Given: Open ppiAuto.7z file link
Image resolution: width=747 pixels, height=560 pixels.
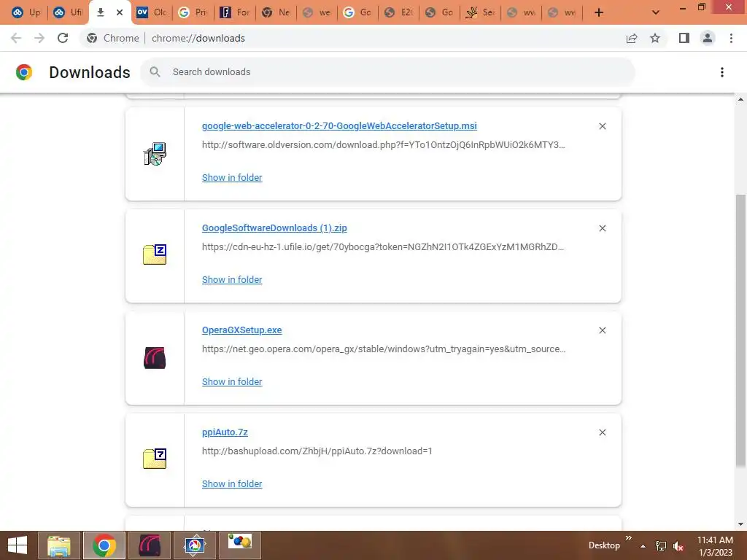Looking at the screenshot, I should [x=225, y=432].
